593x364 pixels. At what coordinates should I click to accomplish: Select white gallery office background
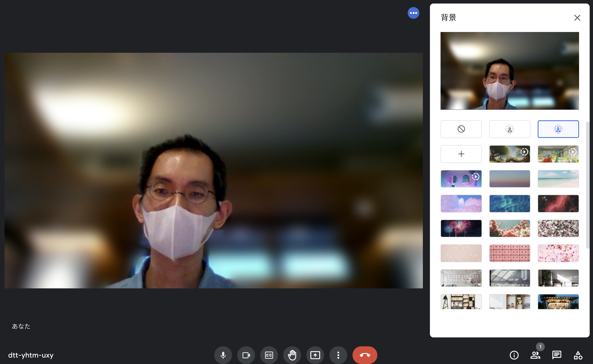coord(461,278)
